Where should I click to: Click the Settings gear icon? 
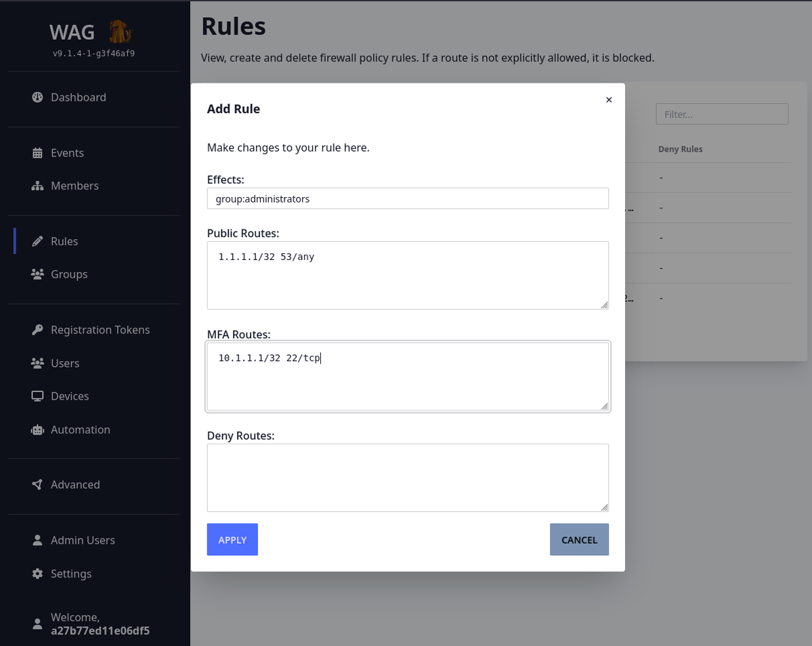click(x=37, y=574)
